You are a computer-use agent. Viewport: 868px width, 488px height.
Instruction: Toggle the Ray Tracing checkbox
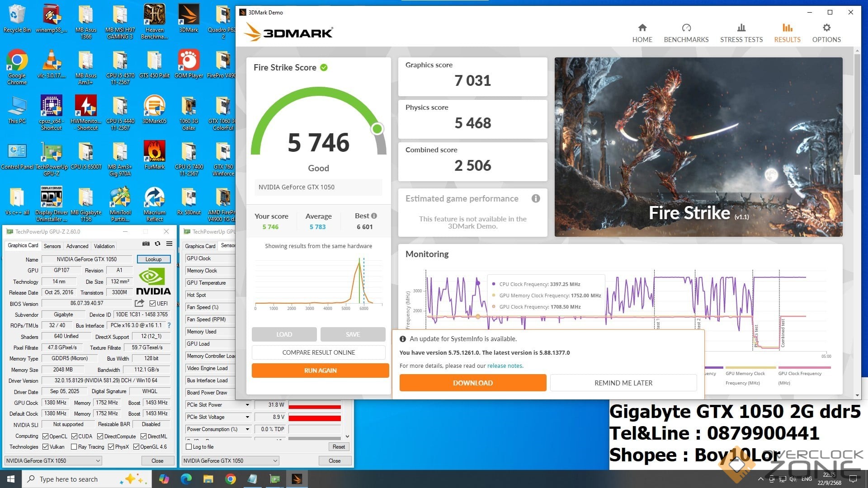pos(74,447)
